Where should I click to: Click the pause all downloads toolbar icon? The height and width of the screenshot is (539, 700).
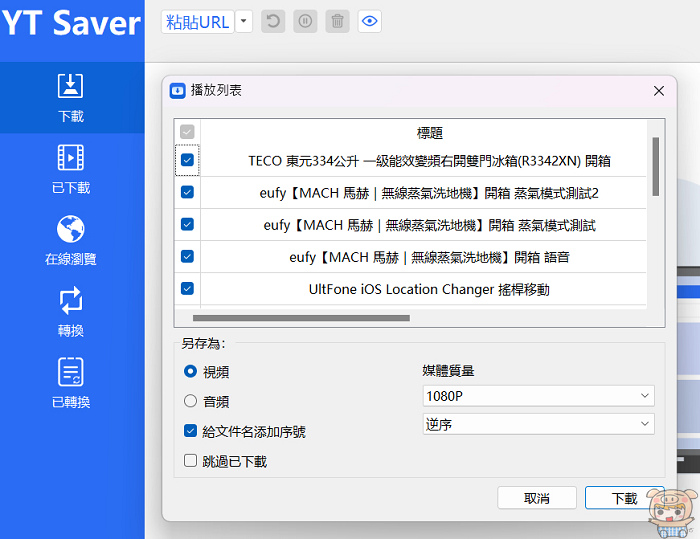click(305, 21)
